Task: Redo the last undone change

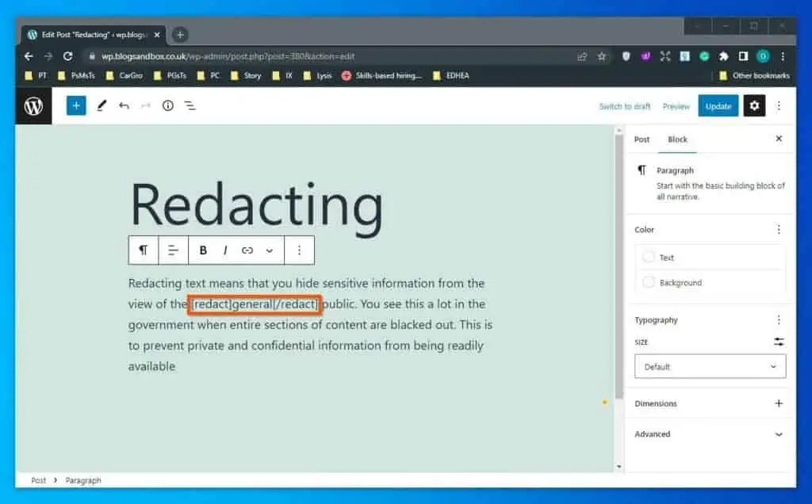Action: (146, 106)
